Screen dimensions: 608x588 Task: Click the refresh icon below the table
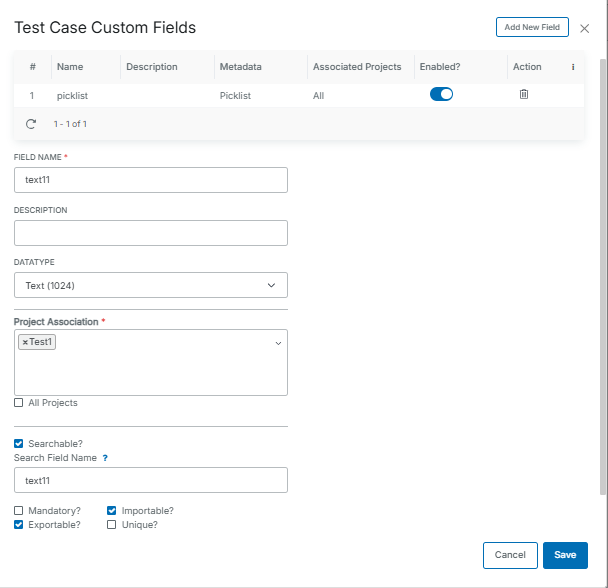tap(31, 124)
